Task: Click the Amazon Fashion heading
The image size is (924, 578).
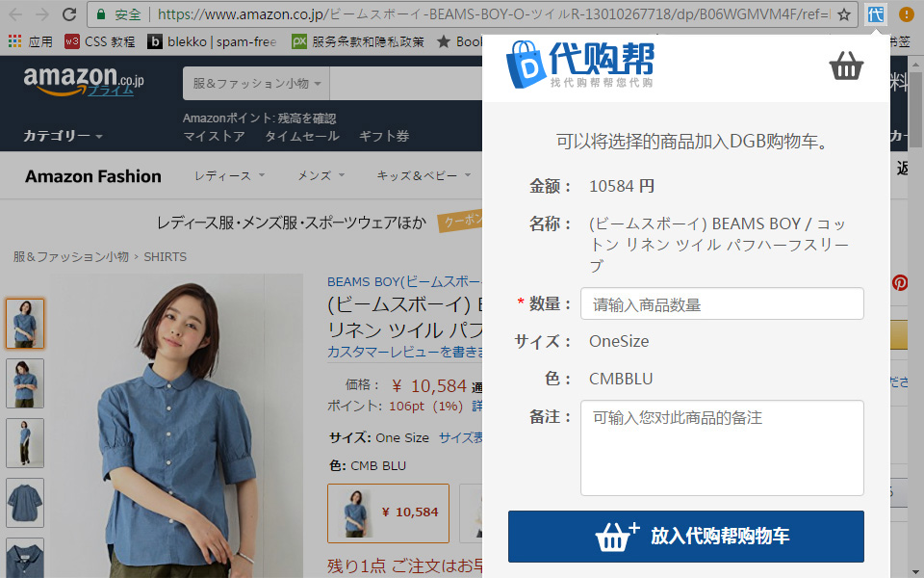Action: click(x=93, y=176)
